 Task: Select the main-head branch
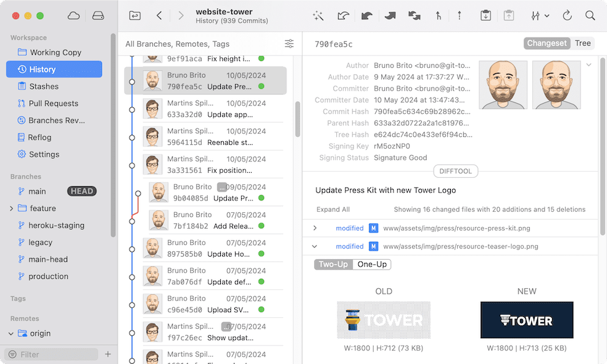click(54, 260)
